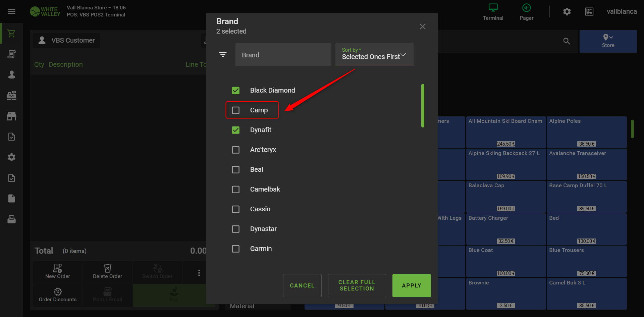Check the Camelbak brand checkbox
Screen dimensions: 644x317
236,190
